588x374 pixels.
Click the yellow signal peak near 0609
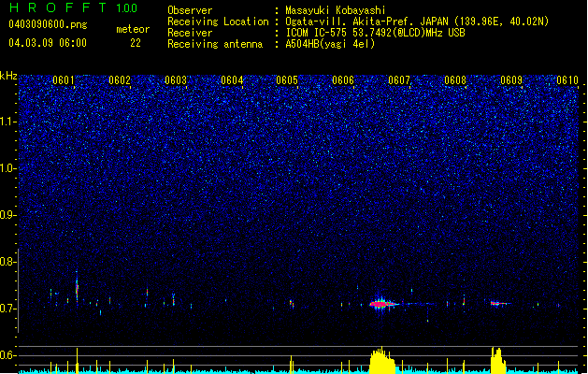(x=498, y=361)
